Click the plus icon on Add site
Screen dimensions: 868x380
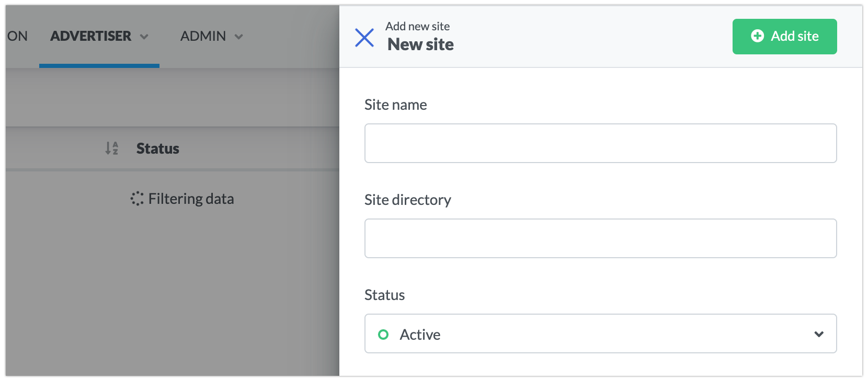coord(757,36)
